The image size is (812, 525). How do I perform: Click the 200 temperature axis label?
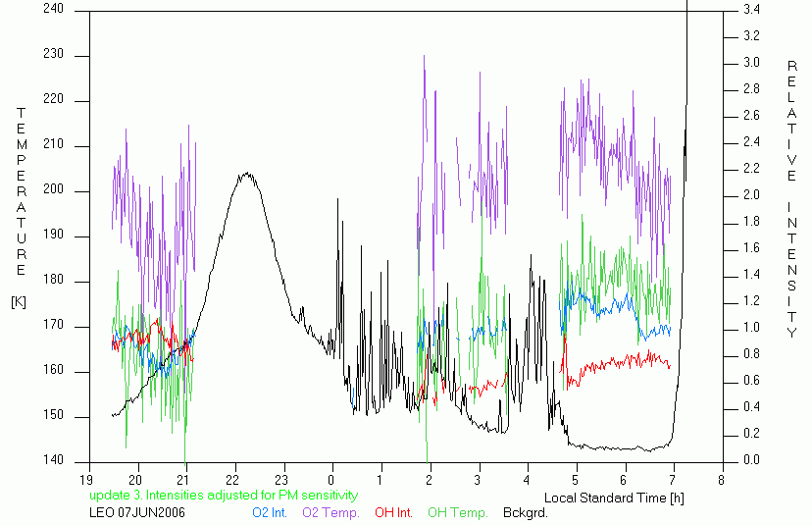click(x=53, y=189)
